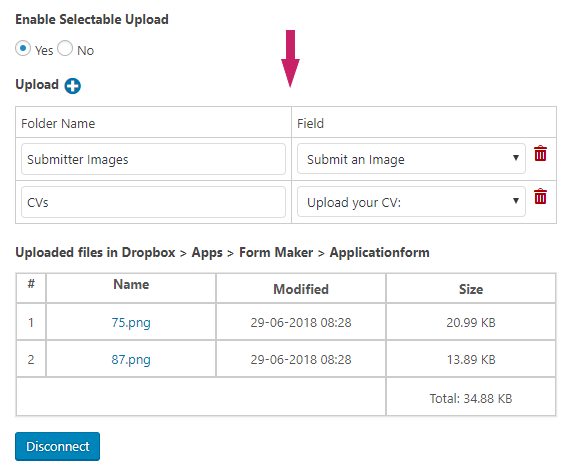This screenshot has width=575, height=474.
Task: Open the 75.png file link
Action: [x=131, y=323]
